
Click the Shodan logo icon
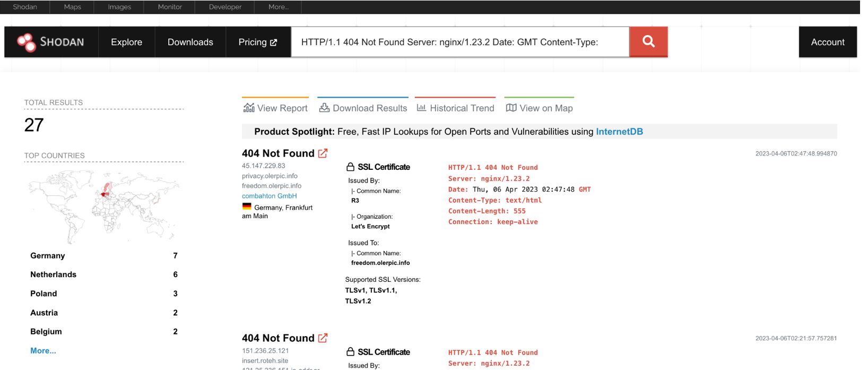click(x=25, y=42)
